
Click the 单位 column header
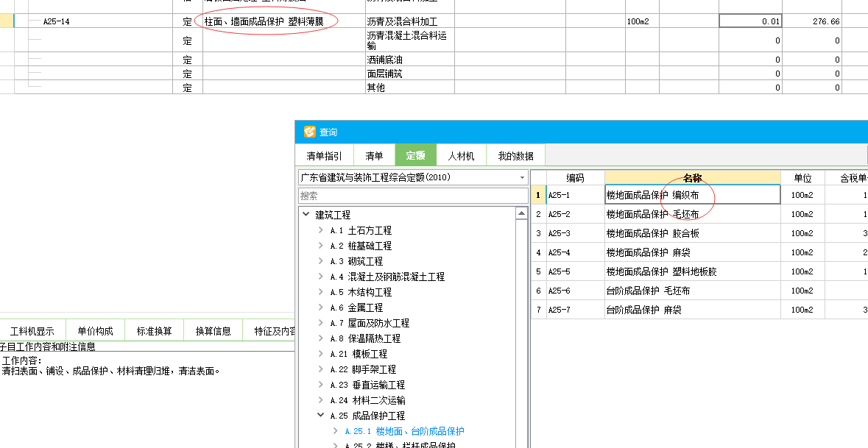point(802,177)
